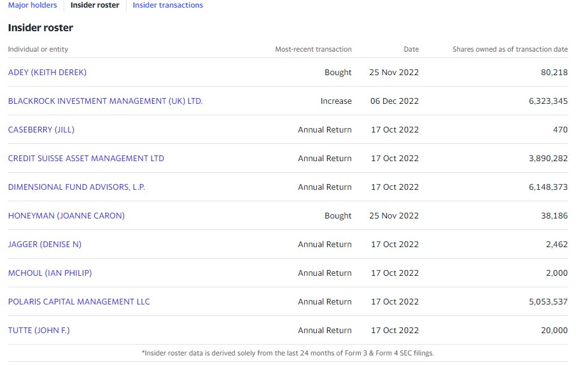Select shares value 2,000 for McHoul
Viewport: 588px width, 365px height.
pyautogui.click(x=556, y=273)
